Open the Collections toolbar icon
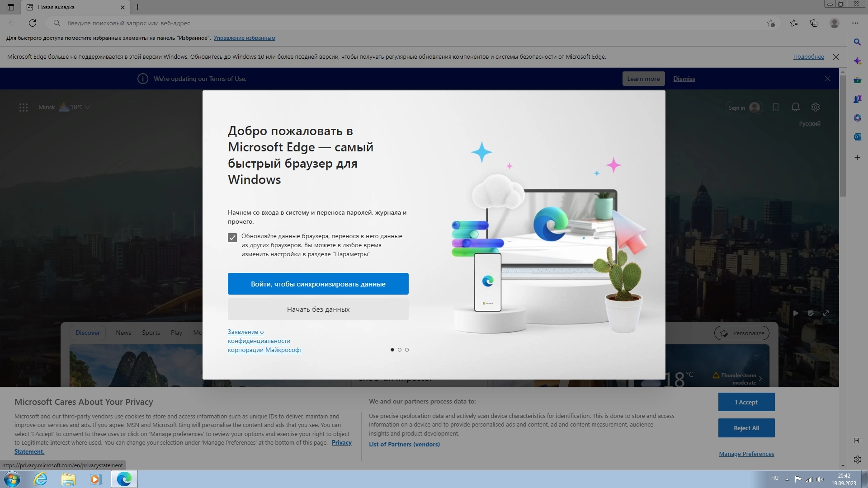 (x=814, y=23)
